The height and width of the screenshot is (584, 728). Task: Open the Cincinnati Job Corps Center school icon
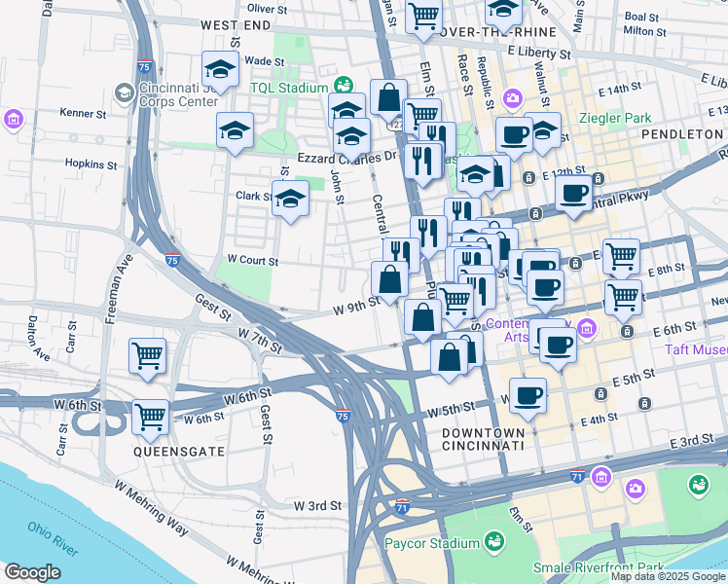[124, 93]
